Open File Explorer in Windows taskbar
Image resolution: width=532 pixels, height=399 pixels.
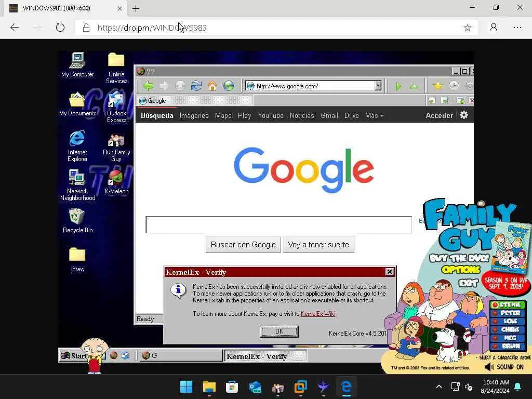(x=209, y=387)
